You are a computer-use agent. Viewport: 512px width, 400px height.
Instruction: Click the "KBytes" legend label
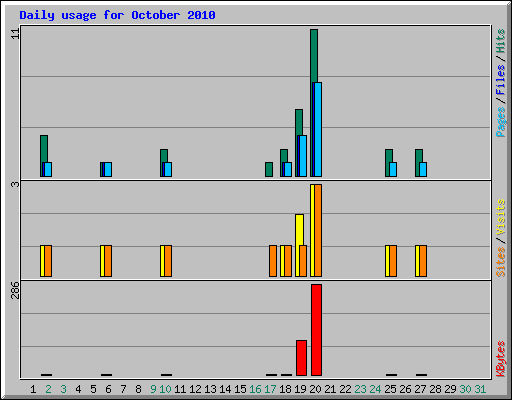pos(501,359)
